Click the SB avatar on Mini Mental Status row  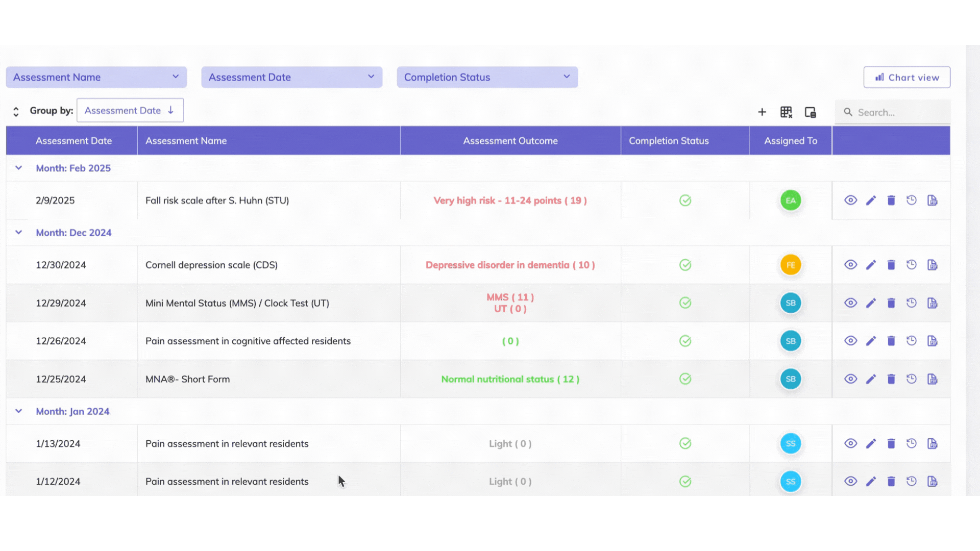(x=790, y=303)
